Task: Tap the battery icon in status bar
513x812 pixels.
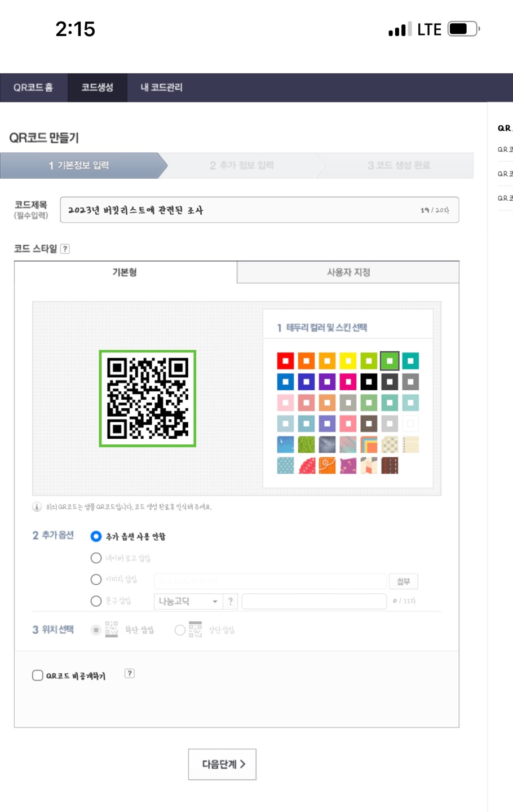Action: tap(463, 29)
